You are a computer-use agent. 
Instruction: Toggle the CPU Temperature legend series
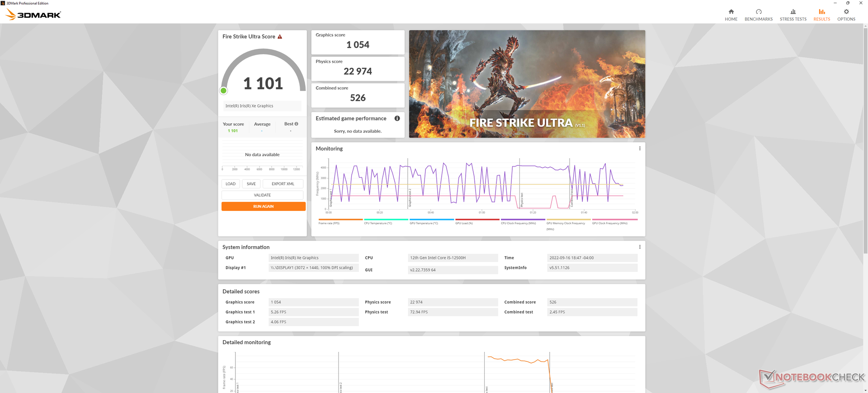point(386,222)
